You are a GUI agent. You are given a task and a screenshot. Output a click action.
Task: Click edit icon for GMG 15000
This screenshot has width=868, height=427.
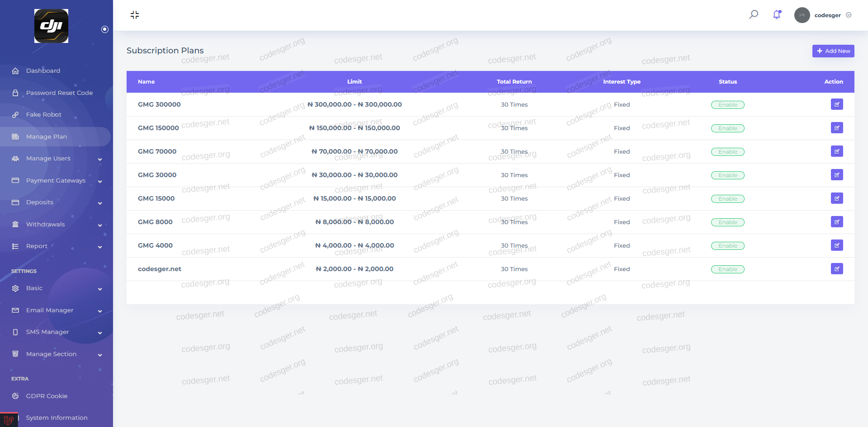coord(836,198)
